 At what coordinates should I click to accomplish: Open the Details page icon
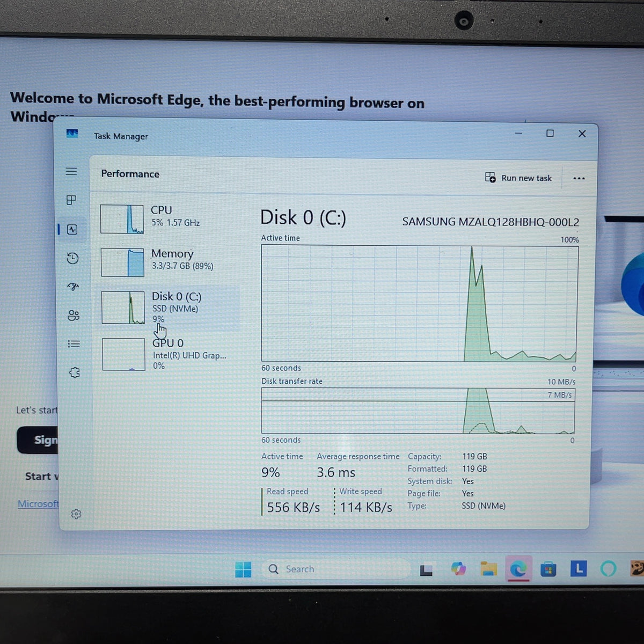coord(74,344)
